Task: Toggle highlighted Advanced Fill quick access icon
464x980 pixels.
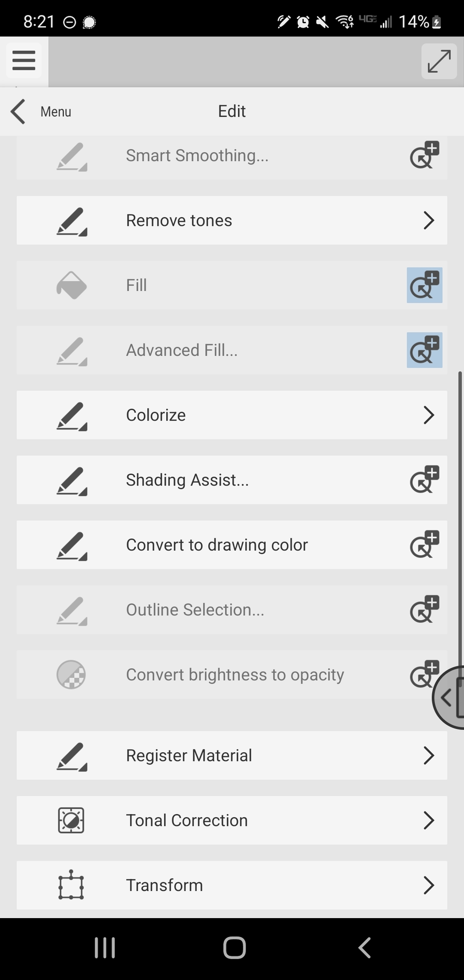Action: coord(424,350)
